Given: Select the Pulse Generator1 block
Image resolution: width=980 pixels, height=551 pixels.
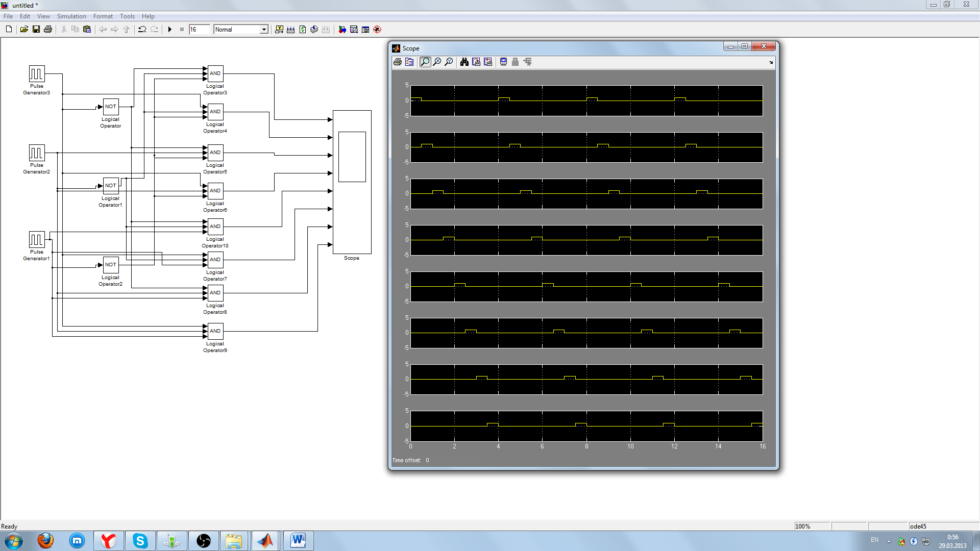Looking at the screenshot, I should coord(37,239).
